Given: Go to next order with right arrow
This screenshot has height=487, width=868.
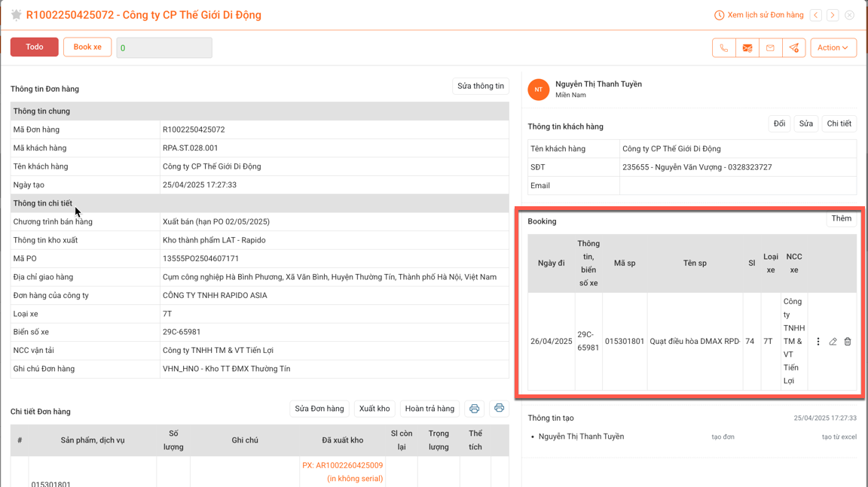Looking at the screenshot, I should 833,15.
